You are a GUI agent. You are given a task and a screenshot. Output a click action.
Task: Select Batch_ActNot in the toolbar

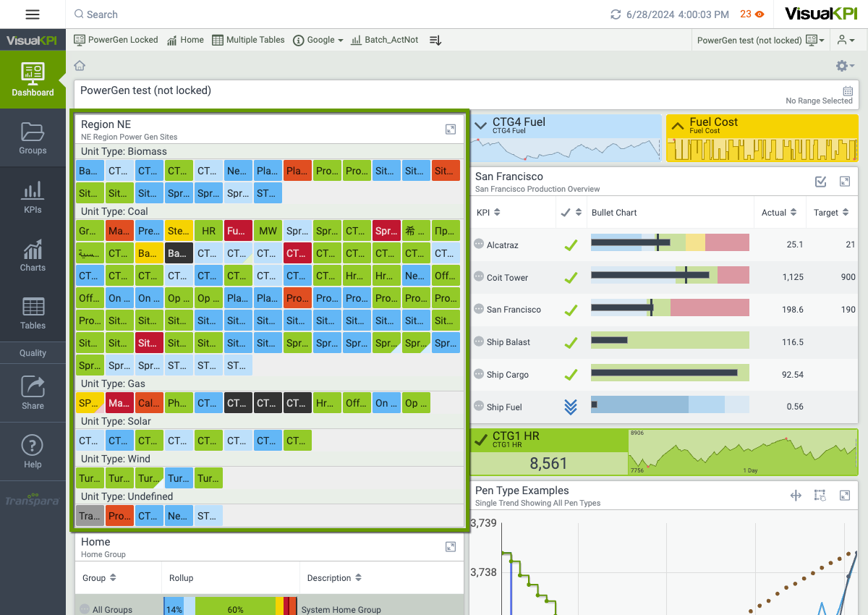pos(384,41)
